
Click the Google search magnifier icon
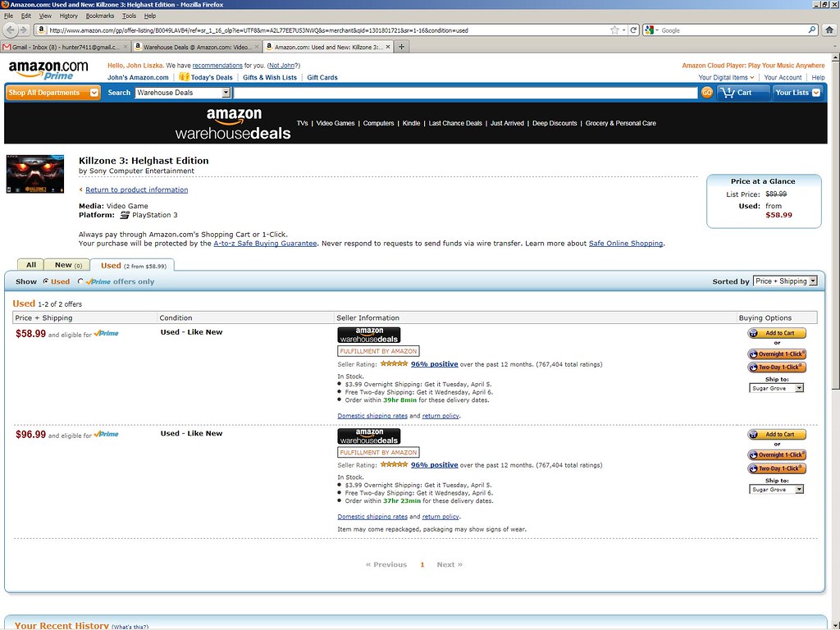812,30
